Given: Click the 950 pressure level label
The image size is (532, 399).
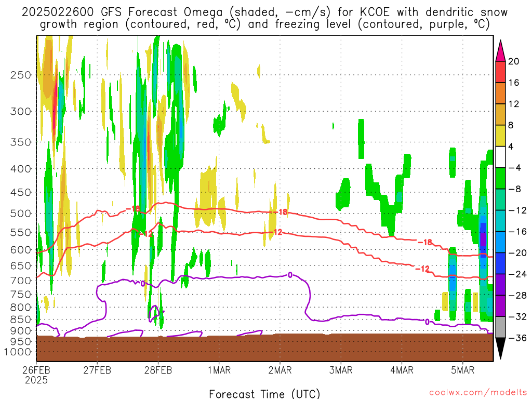Looking at the screenshot, I should click(21, 341).
